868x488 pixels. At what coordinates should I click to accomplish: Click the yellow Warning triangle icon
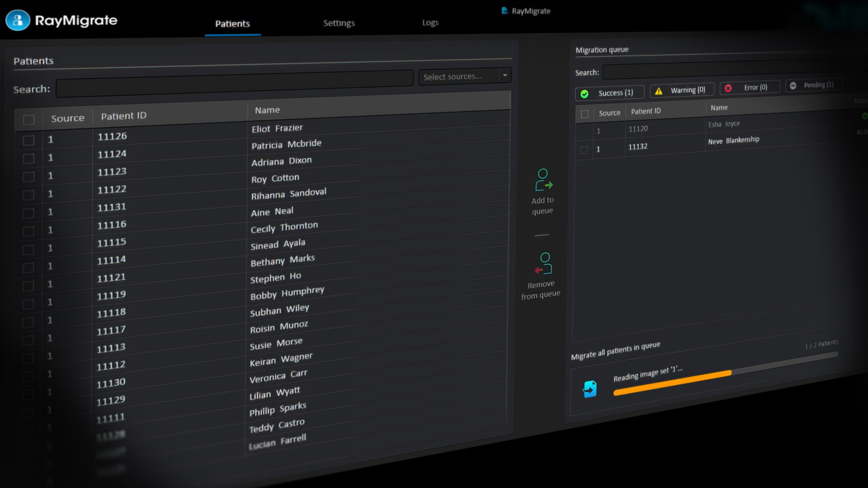click(659, 91)
